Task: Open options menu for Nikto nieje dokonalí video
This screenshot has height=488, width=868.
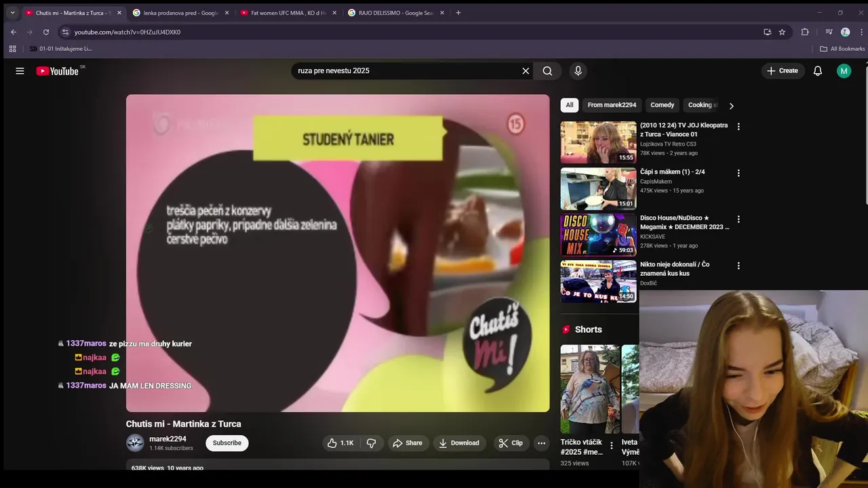Action: coord(738,266)
